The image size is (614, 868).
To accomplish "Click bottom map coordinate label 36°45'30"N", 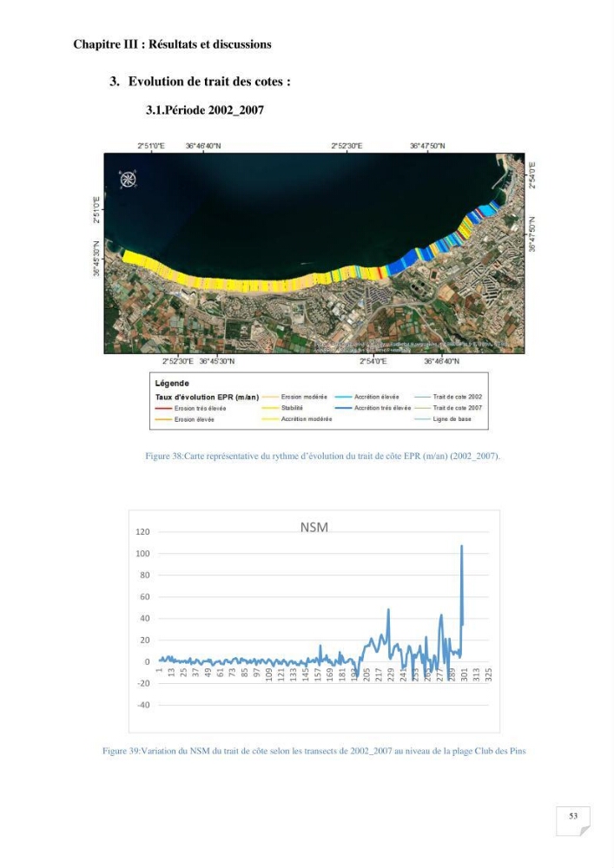I will coord(217,361).
